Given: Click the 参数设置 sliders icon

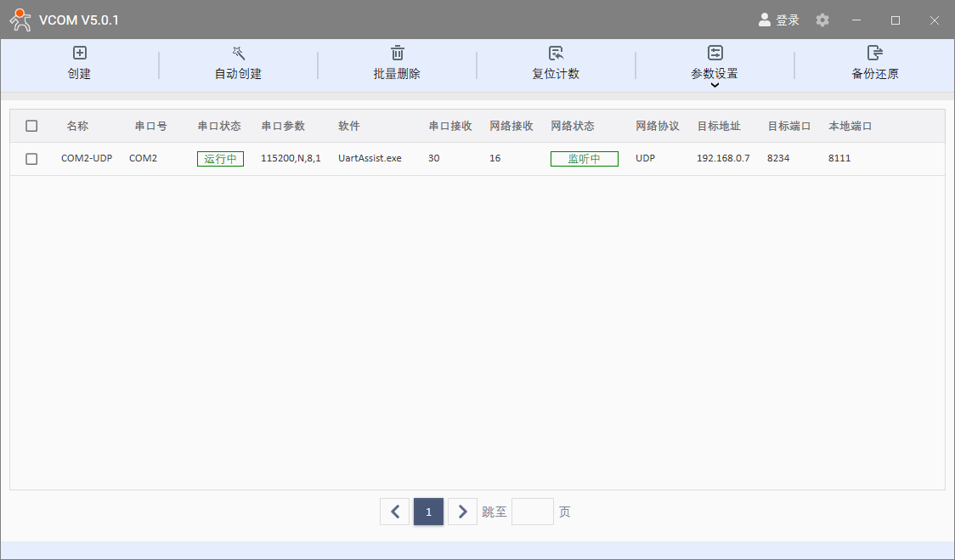Looking at the screenshot, I should point(715,54).
